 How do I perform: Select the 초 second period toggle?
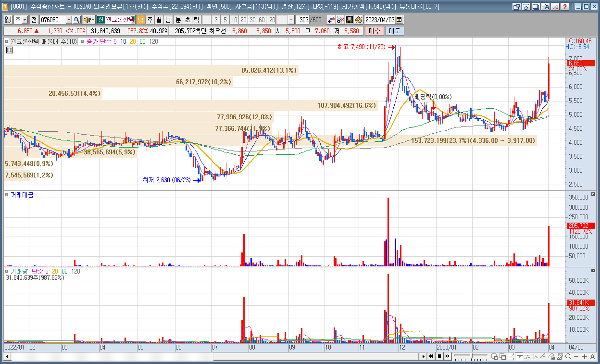click(x=187, y=20)
